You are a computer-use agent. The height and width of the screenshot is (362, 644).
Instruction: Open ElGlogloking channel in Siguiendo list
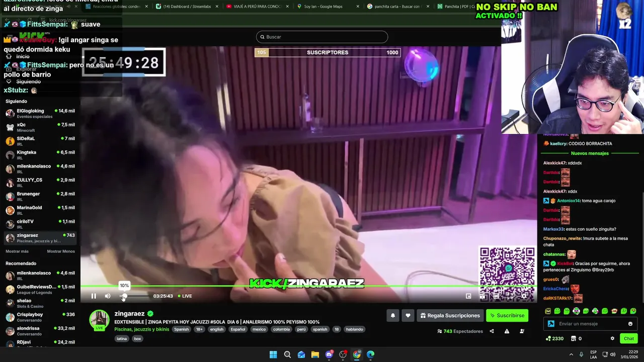40,114
